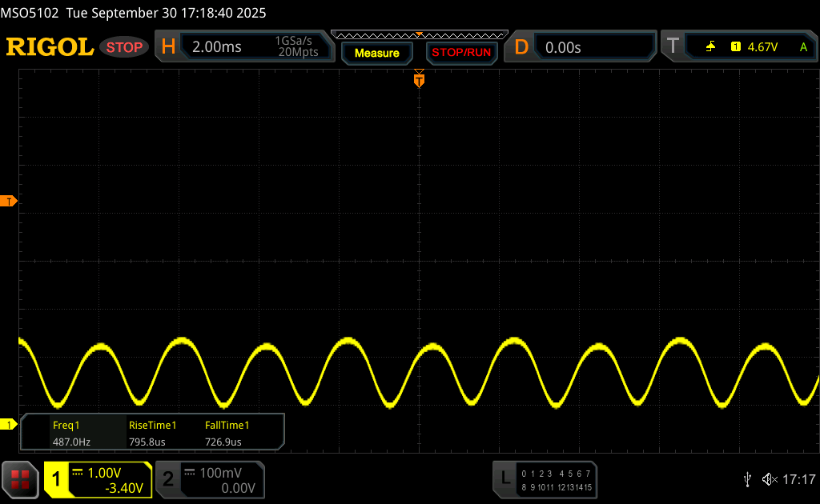Select the RiseTime1 measurement result
The width and height of the screenshot is (820, 504).
tap(152, 434)
